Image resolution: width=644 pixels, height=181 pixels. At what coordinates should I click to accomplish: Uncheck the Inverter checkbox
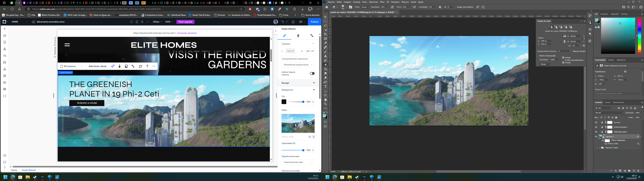563,63
